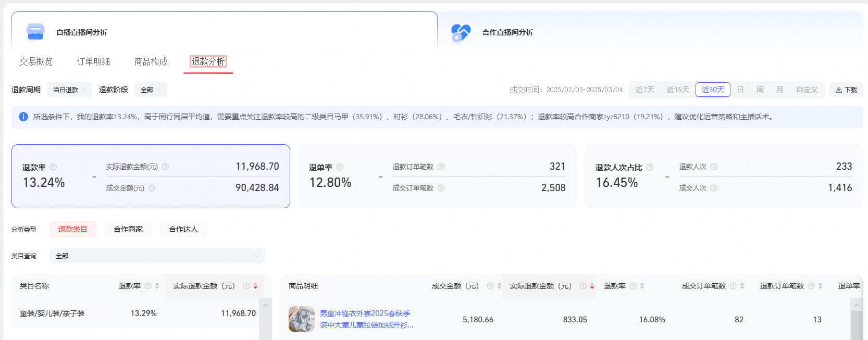Click the product table vertical scrollbar
Viewport: 868px width, 340px height.
(857, 325)
